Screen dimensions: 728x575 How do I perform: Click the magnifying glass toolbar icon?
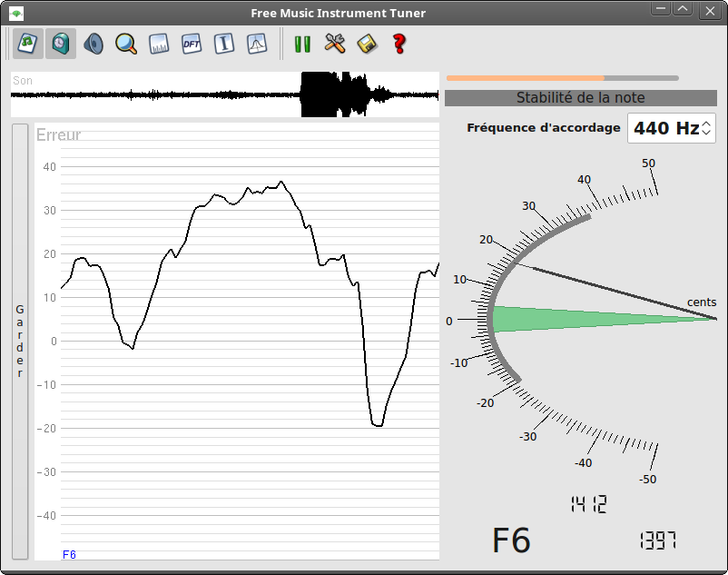coord(126,45)
